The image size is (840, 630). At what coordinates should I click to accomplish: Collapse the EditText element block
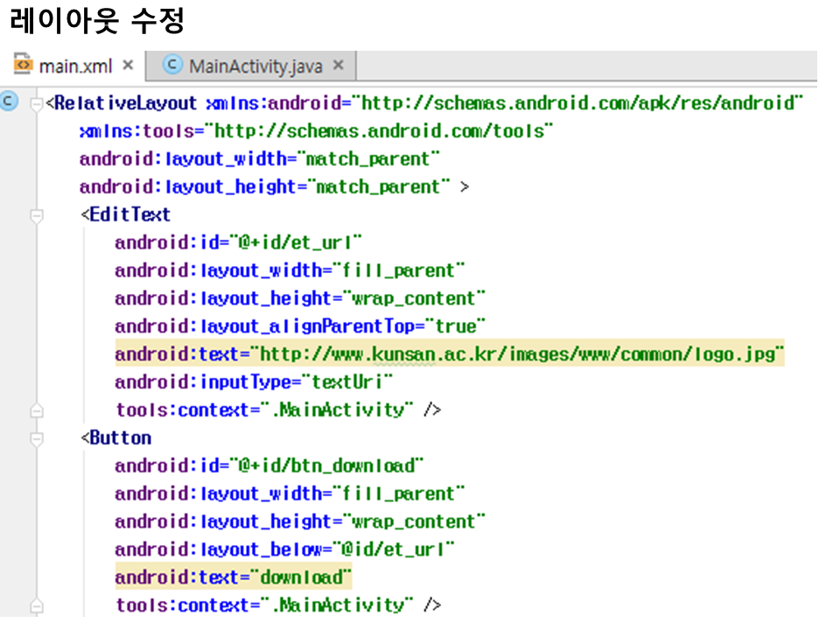(37, 215)
